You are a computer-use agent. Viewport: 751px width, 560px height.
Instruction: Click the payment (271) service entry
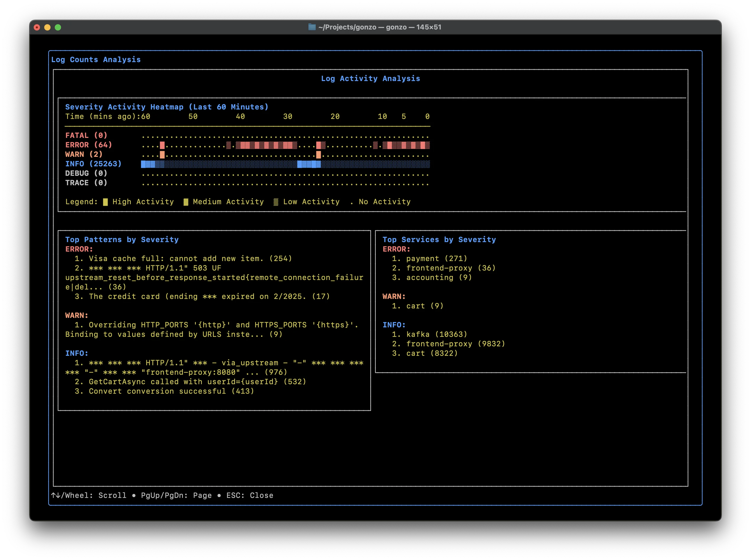click(437, 259)
